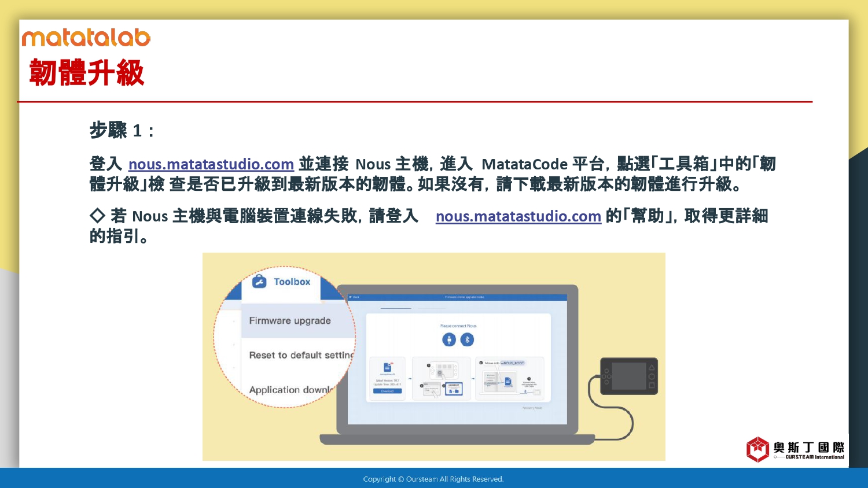Click the copyright footer text
The image size is (868, 488).
click(433, 479)
